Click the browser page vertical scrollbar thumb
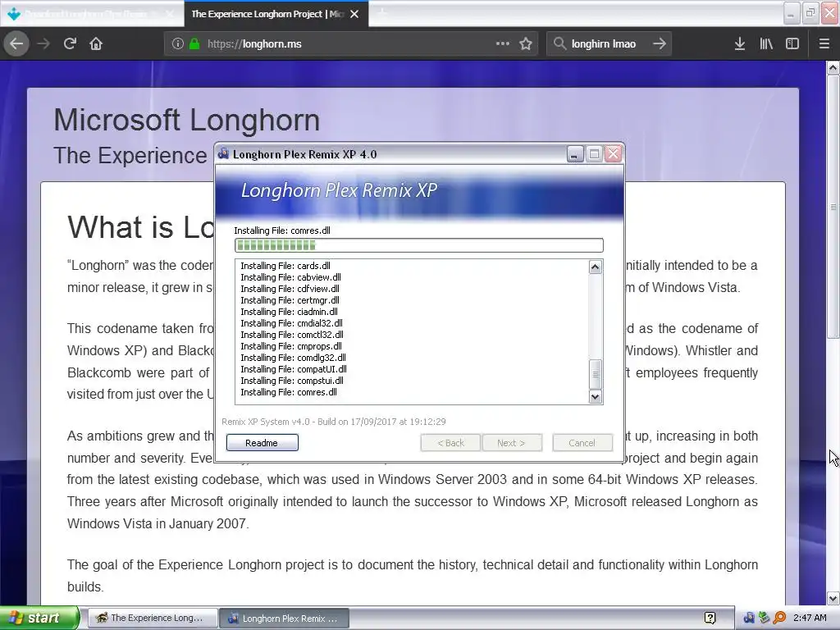This screenshot has width=840, height=630. pyautogui.click(x=833, y=206)
